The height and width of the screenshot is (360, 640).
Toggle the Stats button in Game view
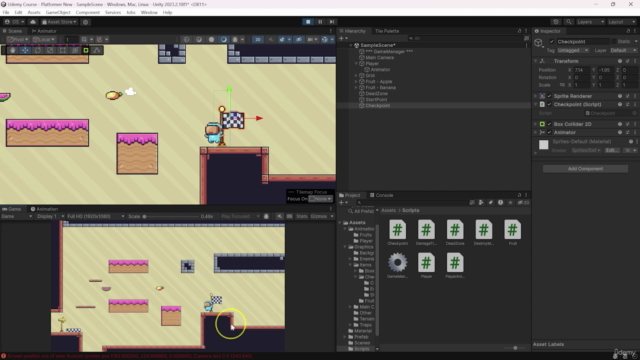tap(302, 216)
